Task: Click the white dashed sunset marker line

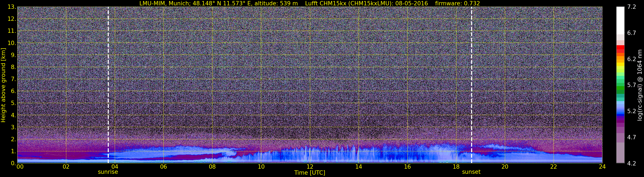Action: (x=472, y=85)
